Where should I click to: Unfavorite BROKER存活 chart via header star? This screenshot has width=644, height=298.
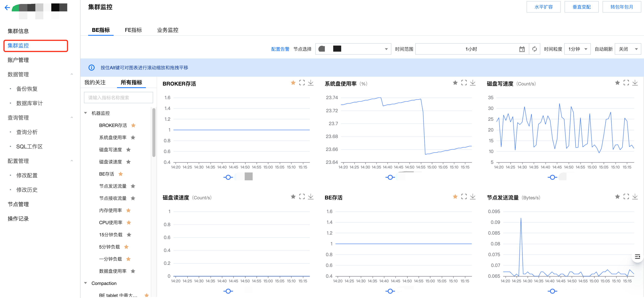(x=293, y=83)
